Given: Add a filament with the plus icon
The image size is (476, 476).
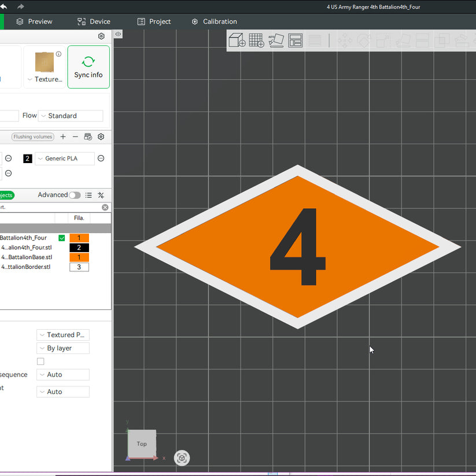Looking at the screenshot, I should click(63, 137).
